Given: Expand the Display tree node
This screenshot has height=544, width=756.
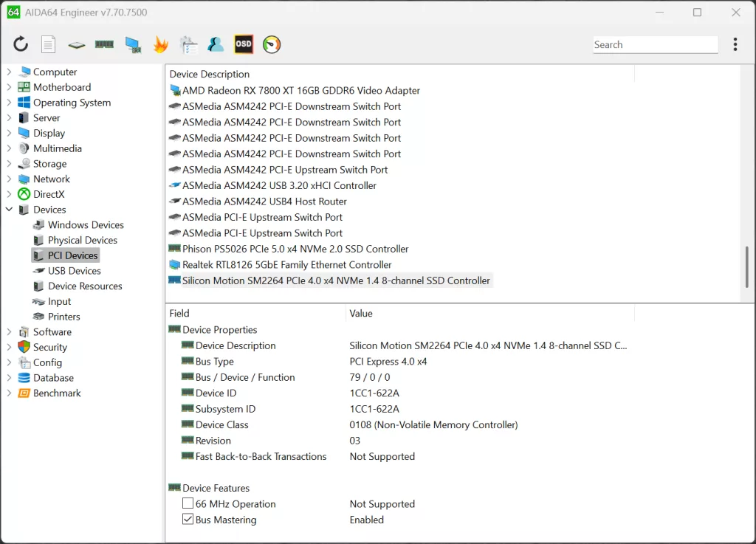Looking at the screenshot, I should tap(9, 133).
